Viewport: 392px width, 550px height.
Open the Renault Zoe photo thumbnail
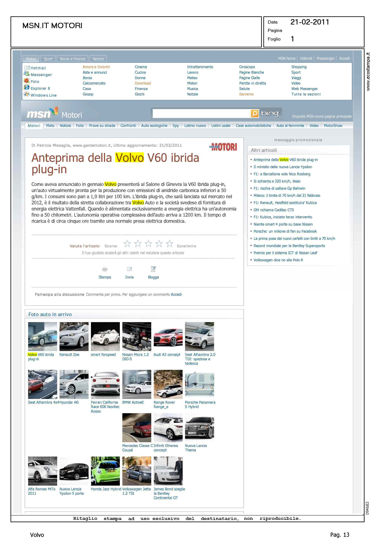click(x=74, y=336)
